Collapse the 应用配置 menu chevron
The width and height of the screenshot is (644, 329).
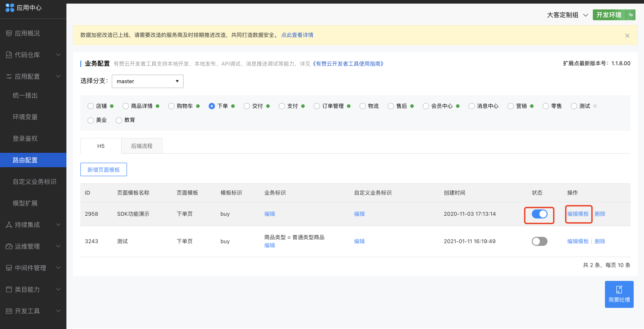click(58, 76)
